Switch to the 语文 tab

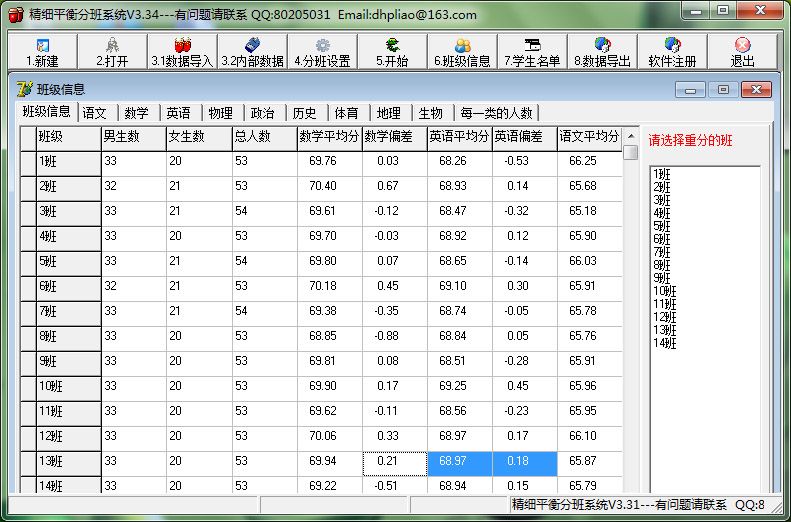pyautogui.click(x=95, y=113)
